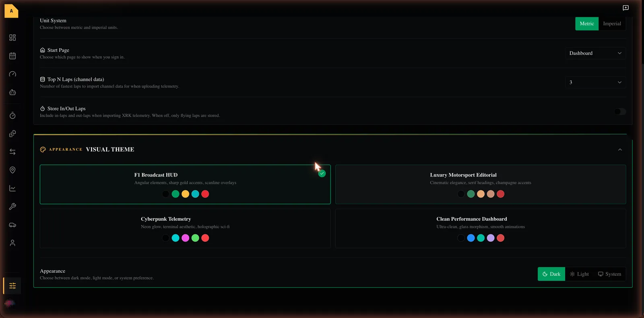Click the feedback message icon at top right
This screenshot has width=644, height=318.
(625, 8)
